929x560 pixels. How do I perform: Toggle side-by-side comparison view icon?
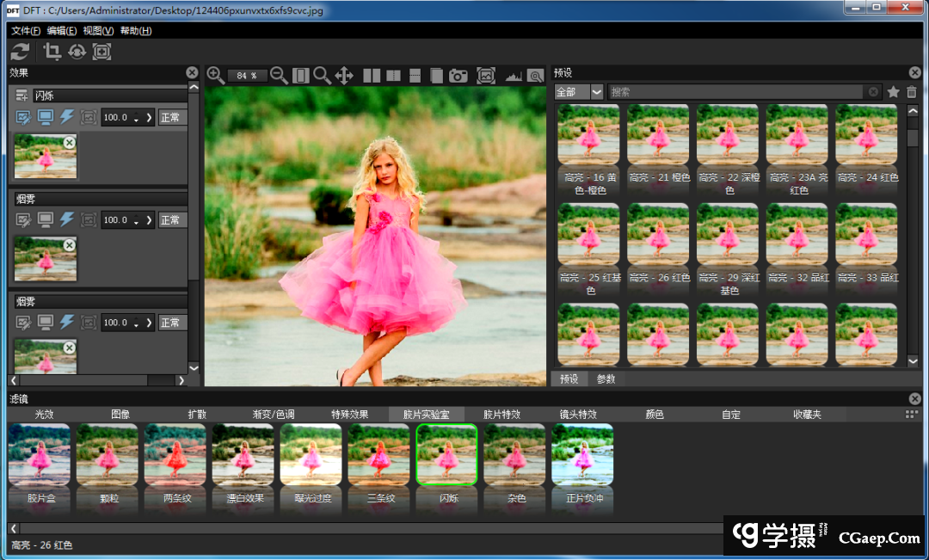[372, 76]
